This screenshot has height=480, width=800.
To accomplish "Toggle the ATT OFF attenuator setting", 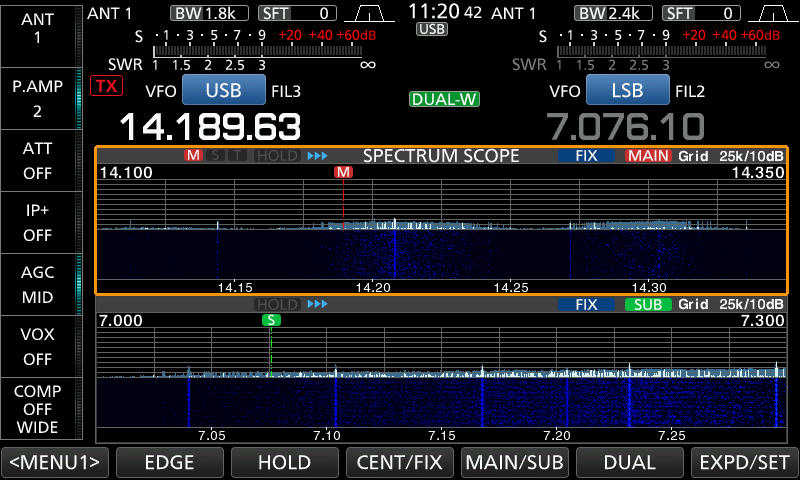I will (x=38, y=160).
